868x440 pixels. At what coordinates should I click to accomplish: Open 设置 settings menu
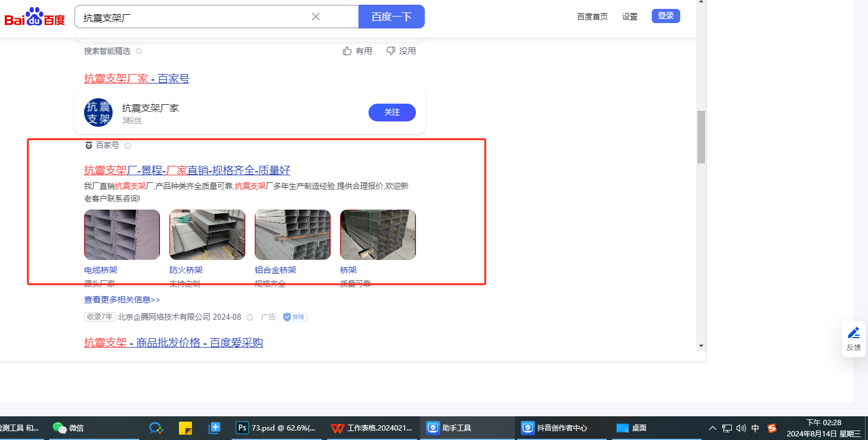click(x=630, y=17)
